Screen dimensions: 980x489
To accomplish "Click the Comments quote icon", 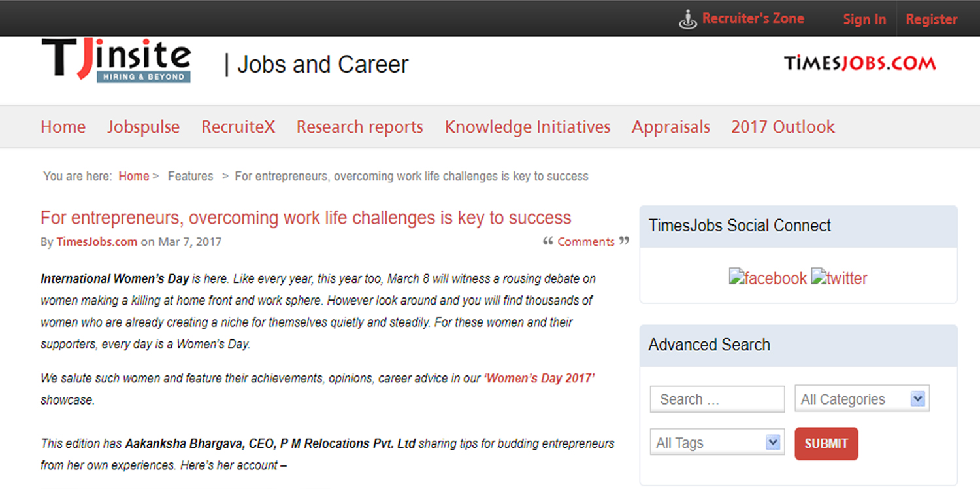I will (548, 241).
